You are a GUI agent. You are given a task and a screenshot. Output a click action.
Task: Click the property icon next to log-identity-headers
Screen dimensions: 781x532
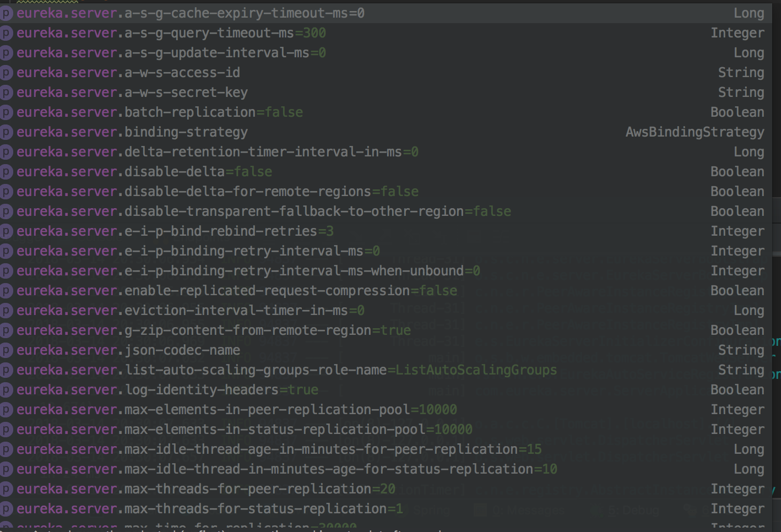tap(7, 390)
